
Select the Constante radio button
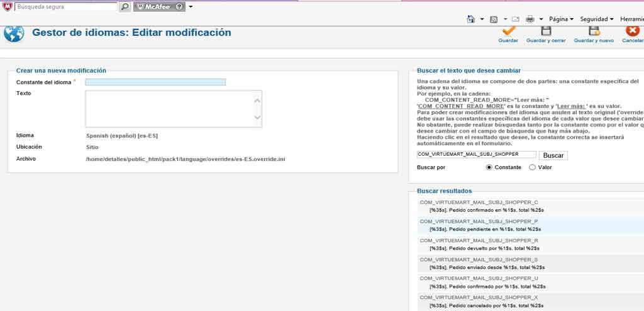pyautogui.click(x=489, y=167)
